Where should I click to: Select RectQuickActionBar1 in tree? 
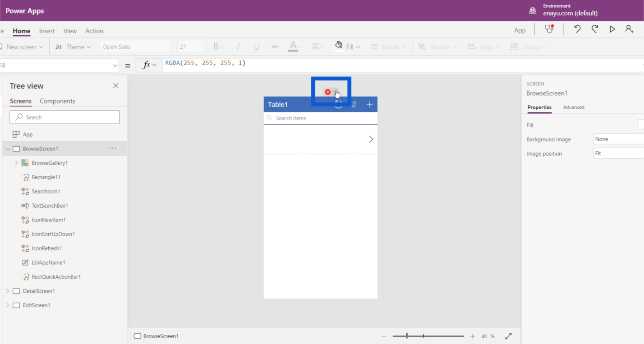(56, 277)
